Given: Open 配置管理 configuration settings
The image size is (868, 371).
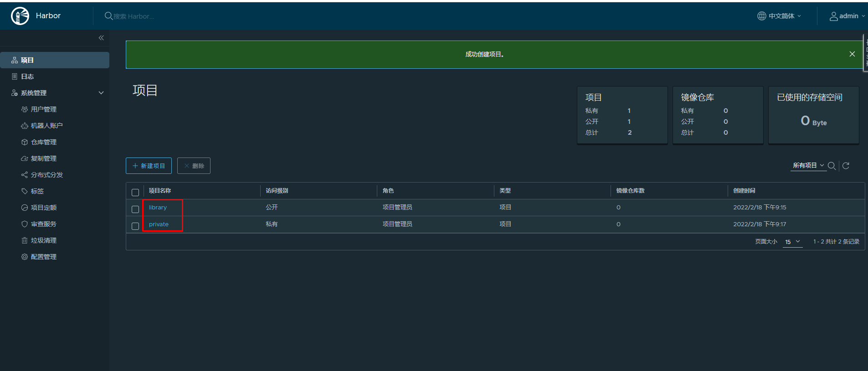Looking at the screenshot, I should coord(43,257).
